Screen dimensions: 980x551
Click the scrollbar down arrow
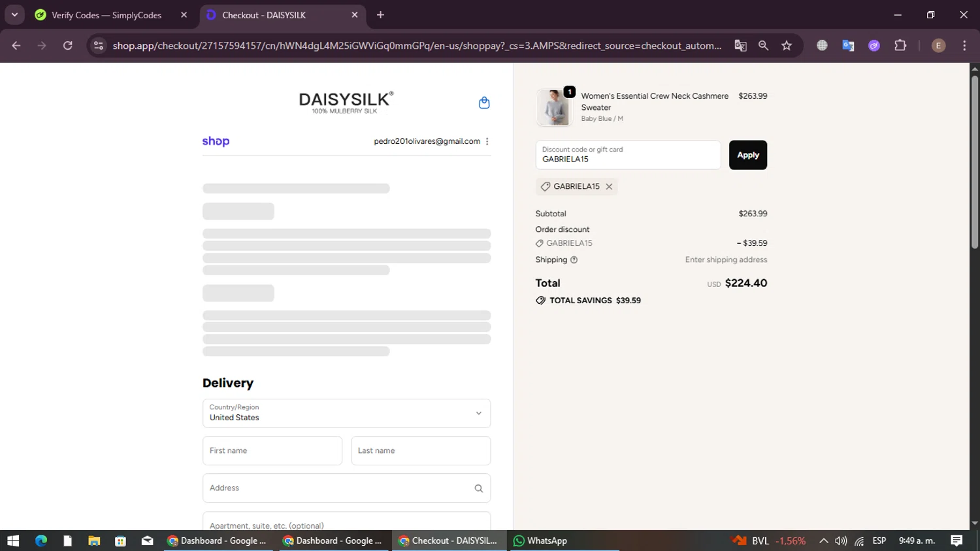[x=974, y=524]
